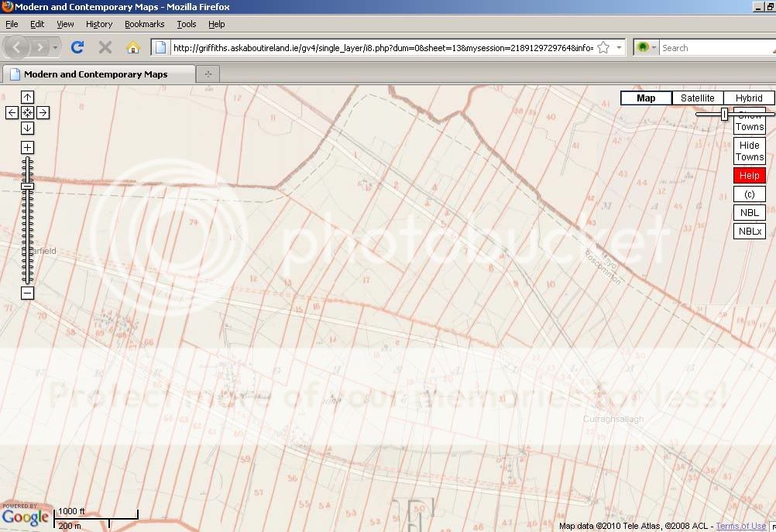Pan the map left with the arrow
Screen dimensions: 776x532
(12, 113)
